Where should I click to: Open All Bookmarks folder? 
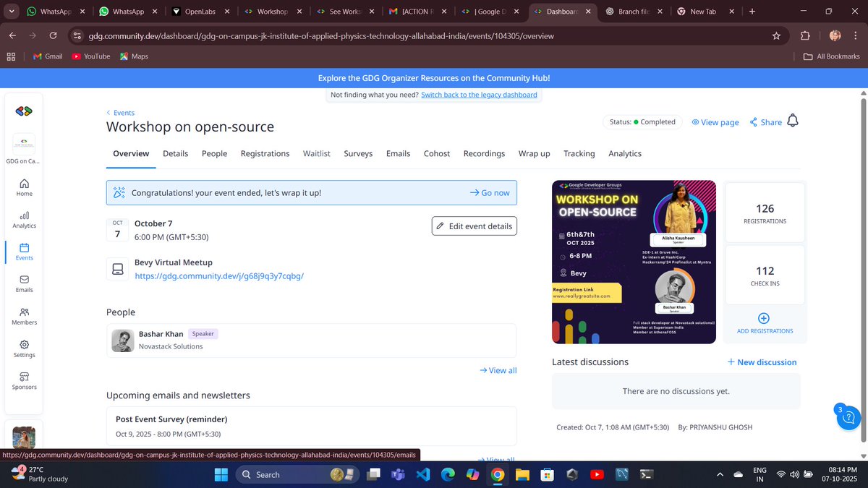pyautogui.click(x=832, y=56)
